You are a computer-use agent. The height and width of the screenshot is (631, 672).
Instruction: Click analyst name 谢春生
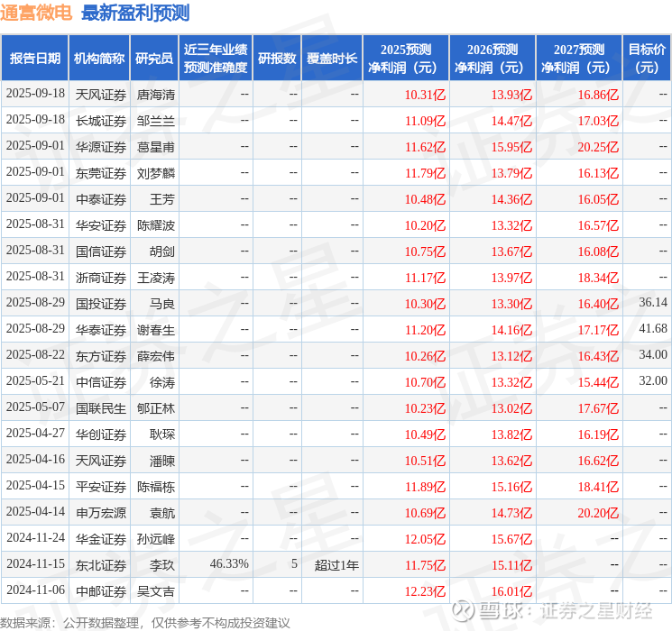coord(156,330)
